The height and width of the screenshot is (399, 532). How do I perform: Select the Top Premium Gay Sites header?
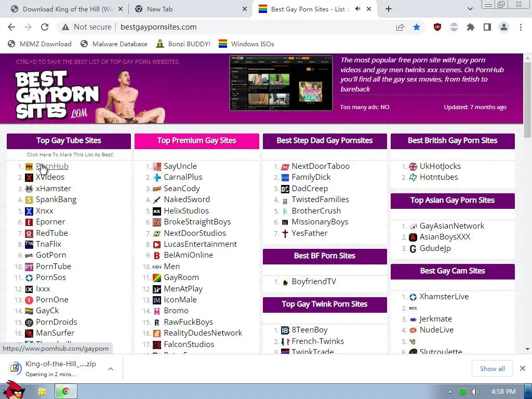tap(197, 141)
